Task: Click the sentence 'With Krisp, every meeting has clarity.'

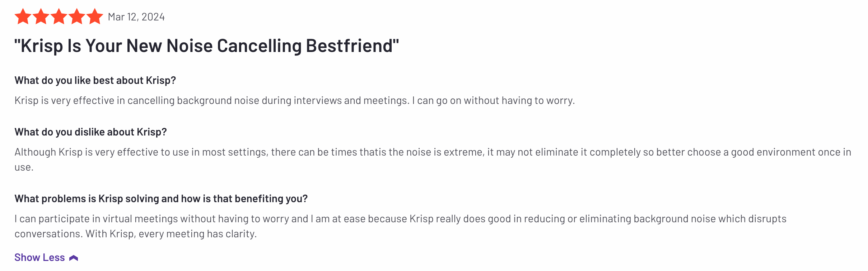Action: [171, 234]
